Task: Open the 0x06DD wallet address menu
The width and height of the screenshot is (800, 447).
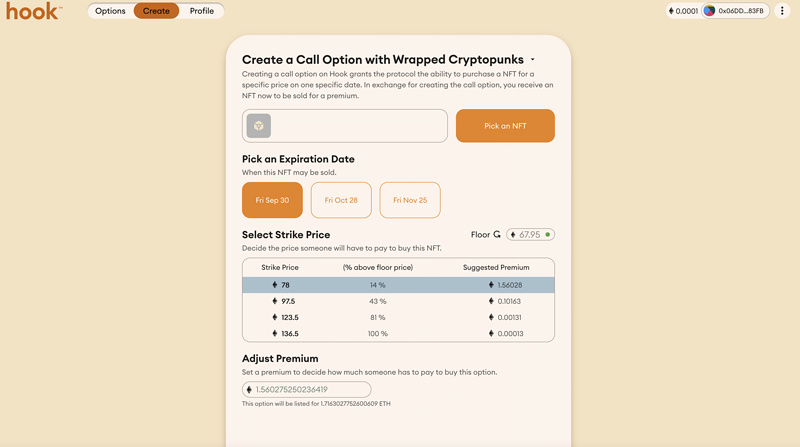Action: 741,11
